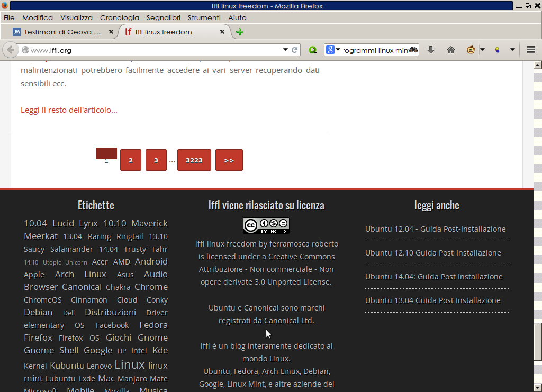Click the small yellow-blue toolbar icon
This screenshot has width=542, height=392.
click(x=497, y=50)
